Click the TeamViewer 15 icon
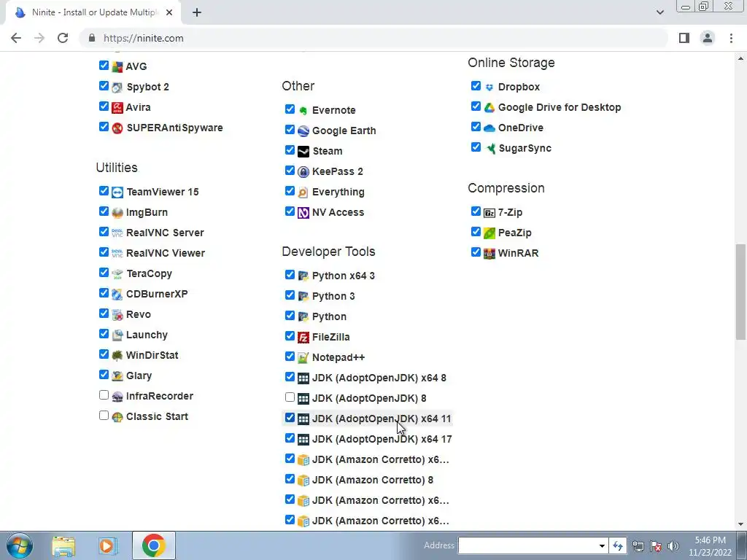 point(117,192)
